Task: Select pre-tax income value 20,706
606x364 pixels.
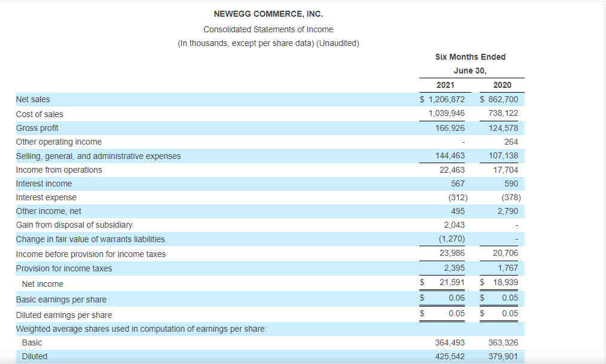Action: click(x=505, y=253)
